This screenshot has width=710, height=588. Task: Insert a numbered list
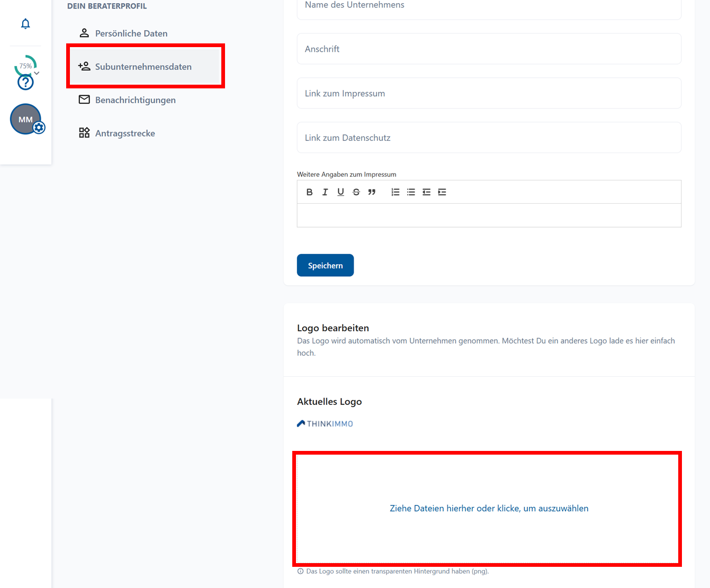396,192
